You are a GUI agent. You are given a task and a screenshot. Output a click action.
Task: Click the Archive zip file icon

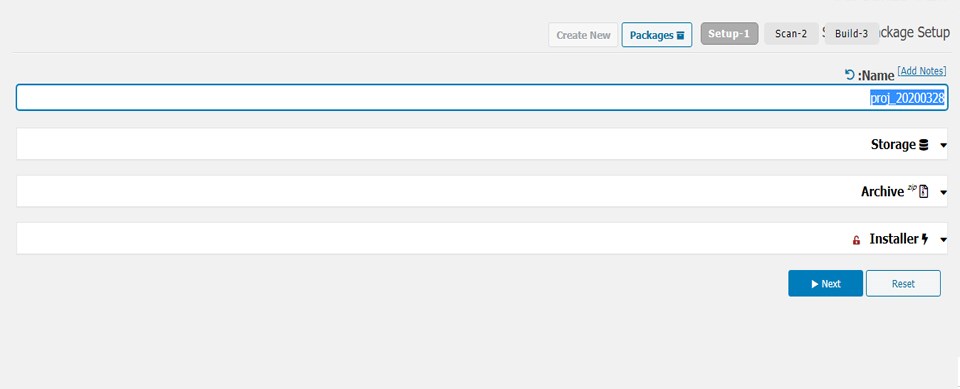924,192
